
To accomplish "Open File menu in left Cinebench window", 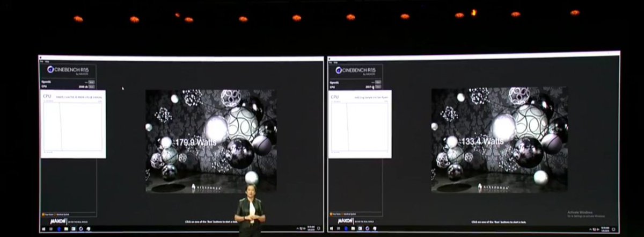I will tap(41, 62).
